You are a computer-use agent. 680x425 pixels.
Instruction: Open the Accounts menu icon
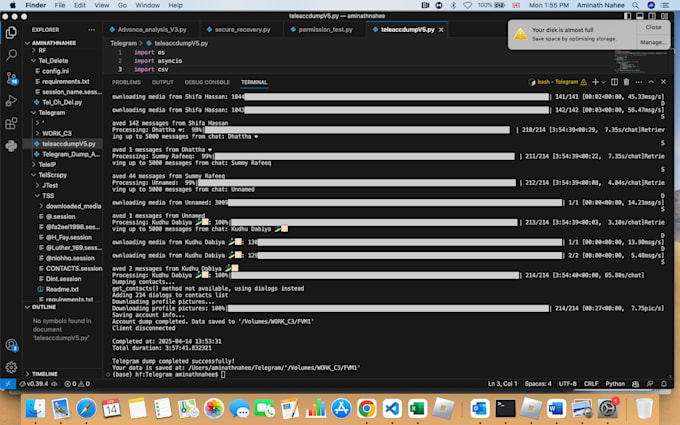(x=11, y=345)
